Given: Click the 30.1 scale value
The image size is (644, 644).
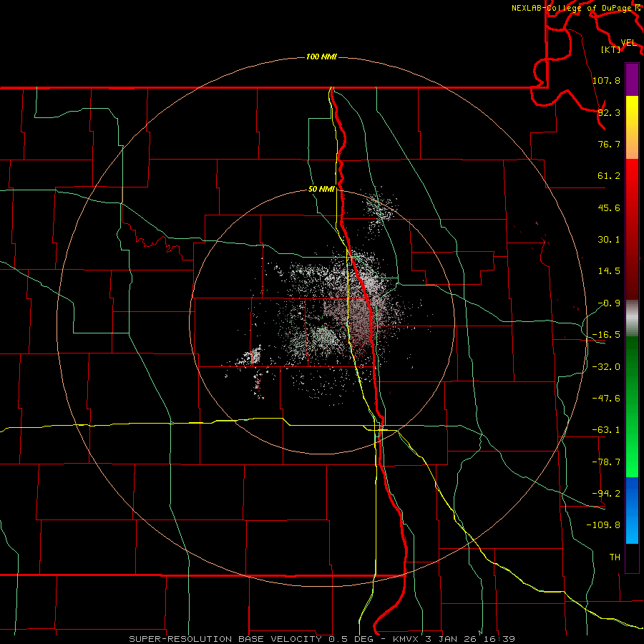Looking at the screenshot, I should [609, 240].
